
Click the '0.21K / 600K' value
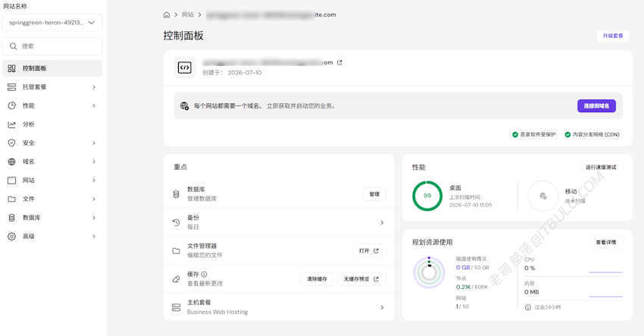pyautogui.click(x=472, y=287)
